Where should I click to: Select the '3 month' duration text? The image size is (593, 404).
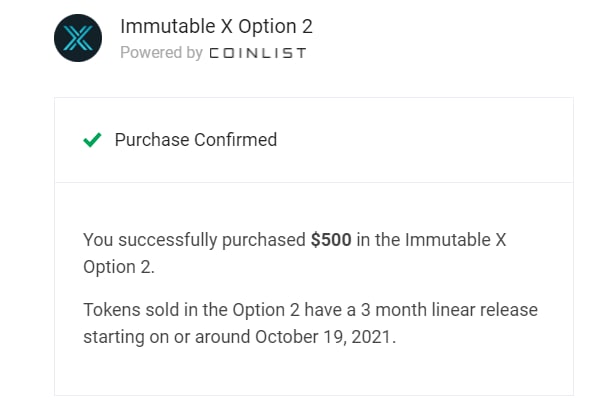coord(394,310)
